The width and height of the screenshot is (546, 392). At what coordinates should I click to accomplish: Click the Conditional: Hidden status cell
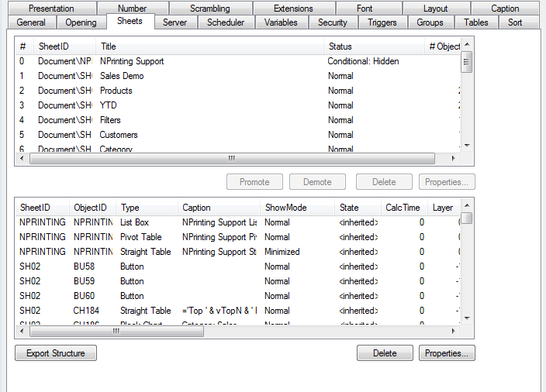tap(363, 61)
